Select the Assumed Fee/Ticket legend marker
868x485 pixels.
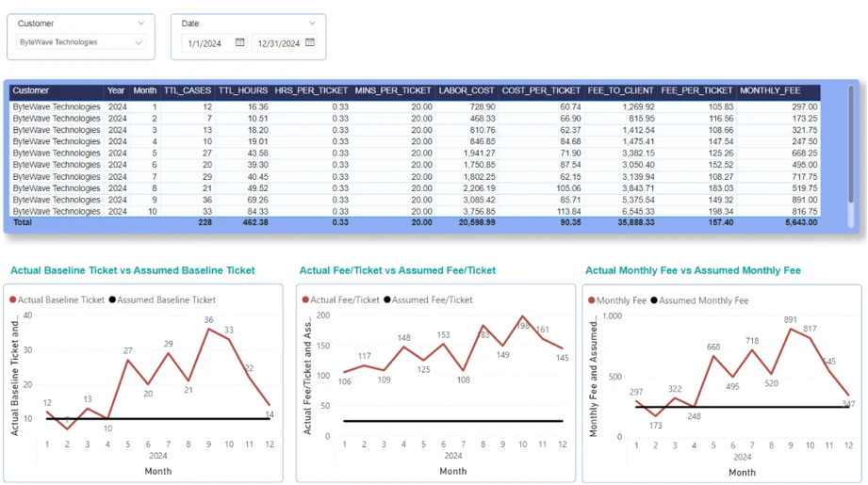point(387,299)
